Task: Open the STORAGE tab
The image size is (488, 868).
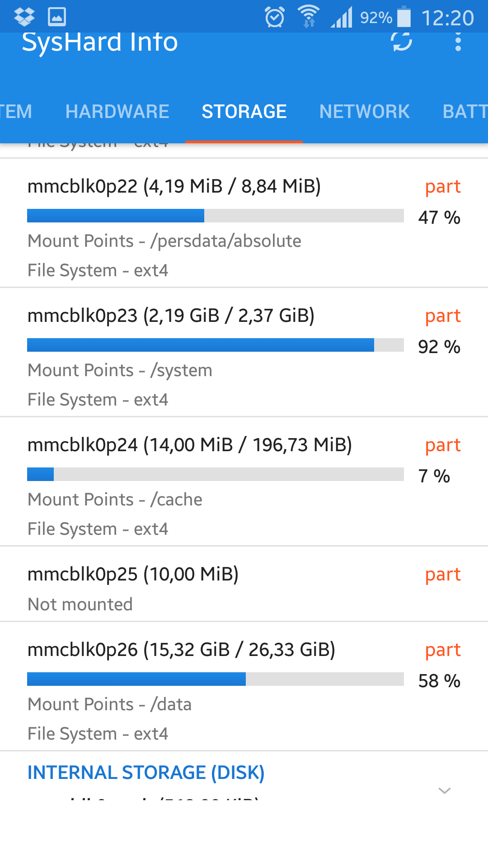Action: (x=244, y=112)
